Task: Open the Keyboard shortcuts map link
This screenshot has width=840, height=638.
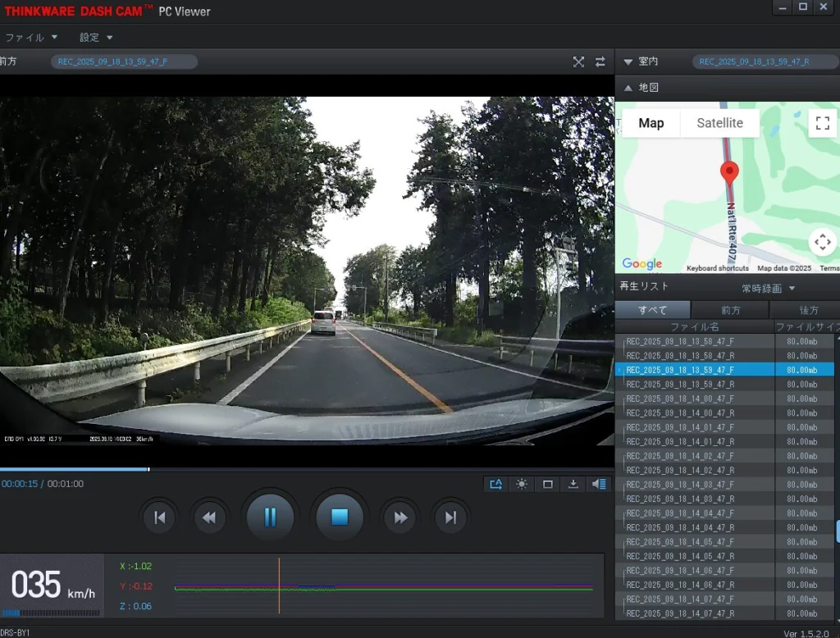Action: coord(717,268)
